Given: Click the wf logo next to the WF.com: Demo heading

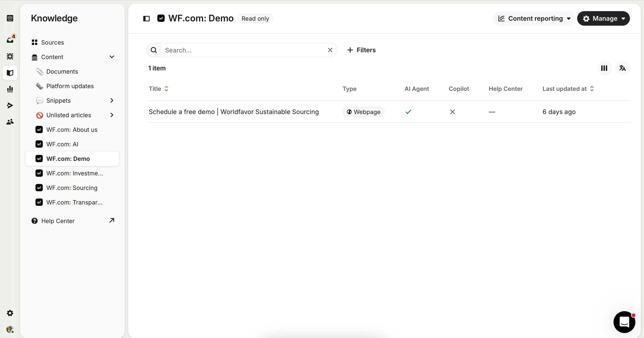Looking at the screenshot, I should tap(161, 18).
